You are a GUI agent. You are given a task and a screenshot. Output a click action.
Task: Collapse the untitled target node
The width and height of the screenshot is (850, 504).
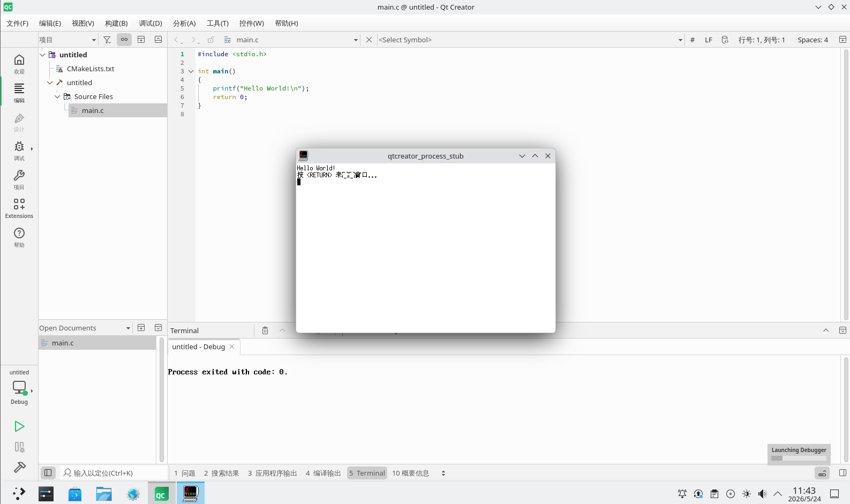(x=50, y=82)
